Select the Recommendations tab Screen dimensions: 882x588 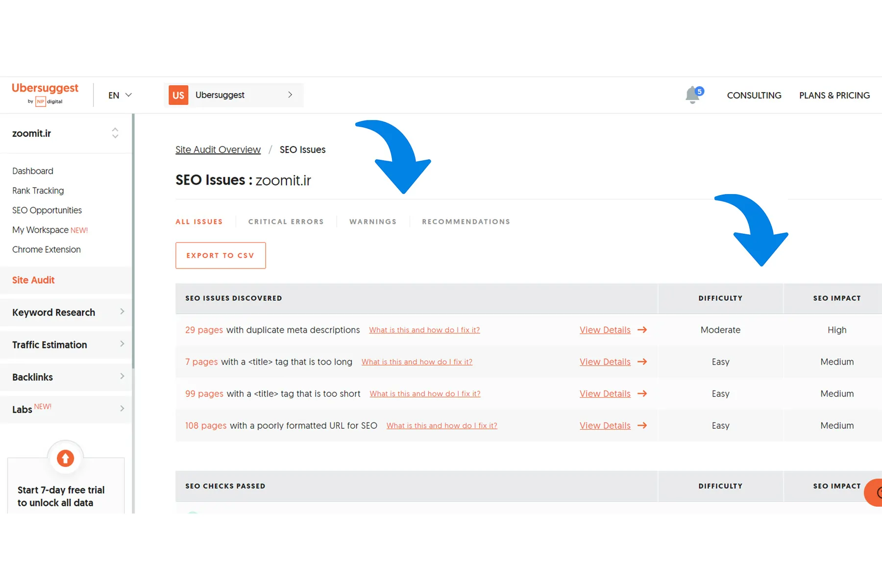pyautogui.click(x=465, y=221)
